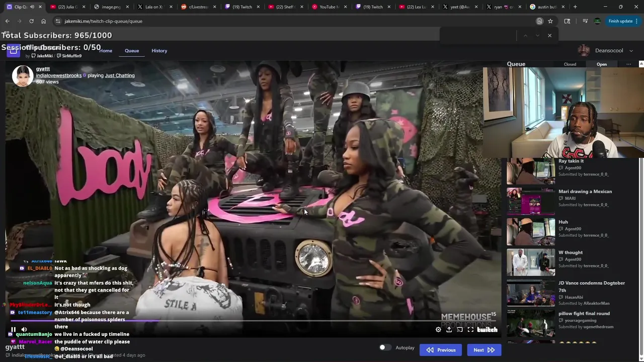Open a new browser tab
This screenshot has height=362, width=644.
coord(575,7)
